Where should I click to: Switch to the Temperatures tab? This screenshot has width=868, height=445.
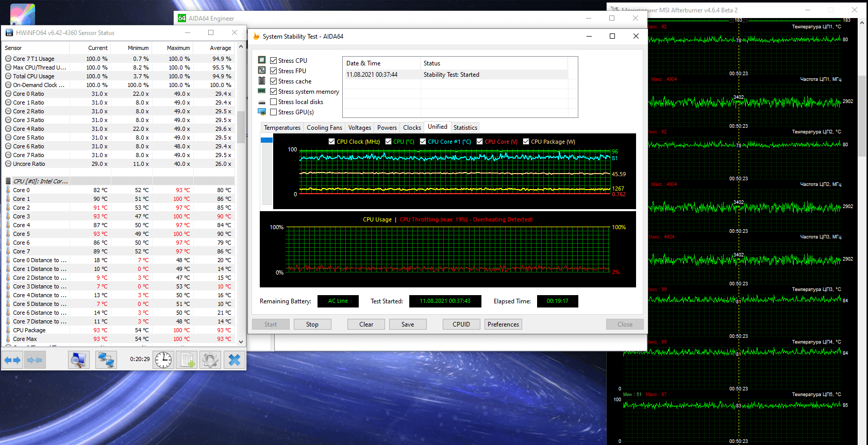(282, 128)
